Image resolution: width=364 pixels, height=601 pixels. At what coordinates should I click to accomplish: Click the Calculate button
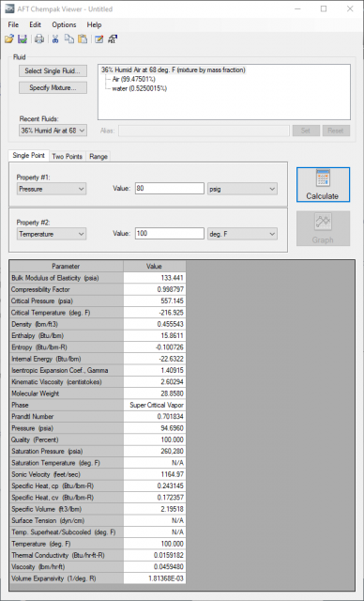[x=323, y=185]
